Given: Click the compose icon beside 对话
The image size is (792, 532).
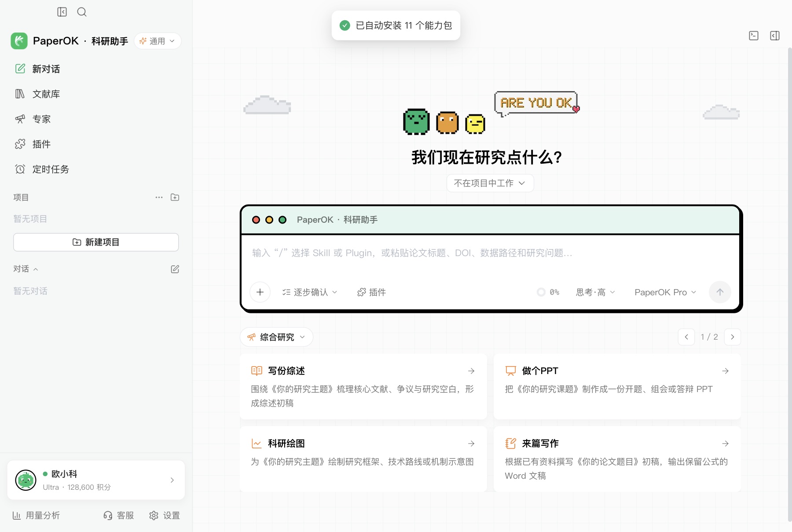Looking at the screenshot, I should point(175,269).
